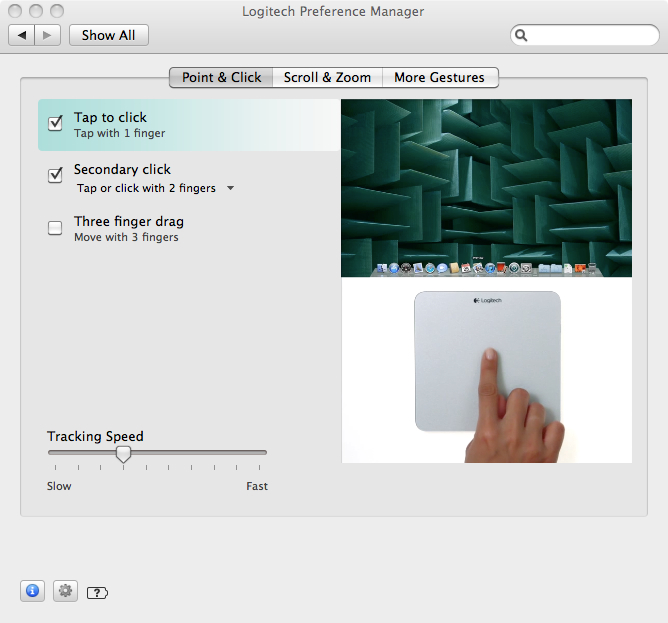Screen dimensions: 668x623
Task: Click the desktop preview image
Action: (x=487, y=188)
